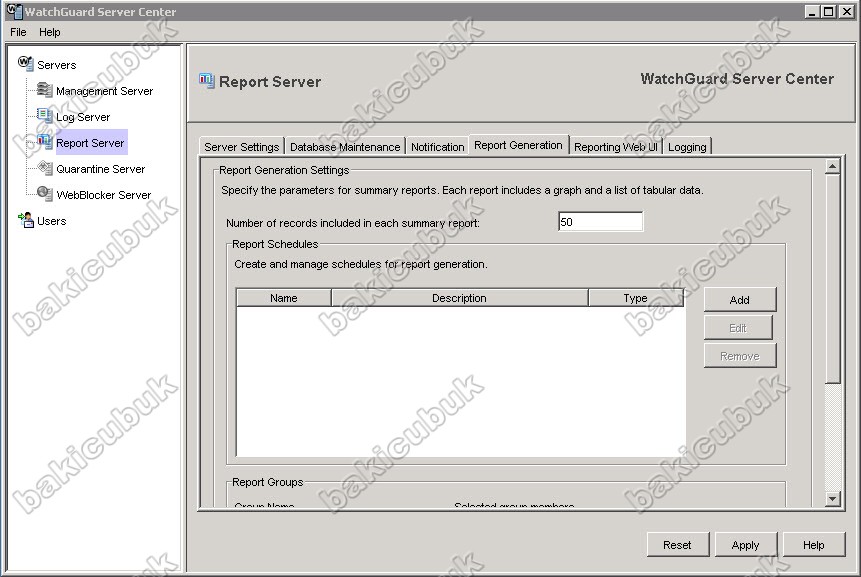Switch to the Server Settings tab
861x577 pixels.
click(x=242, y=147)
